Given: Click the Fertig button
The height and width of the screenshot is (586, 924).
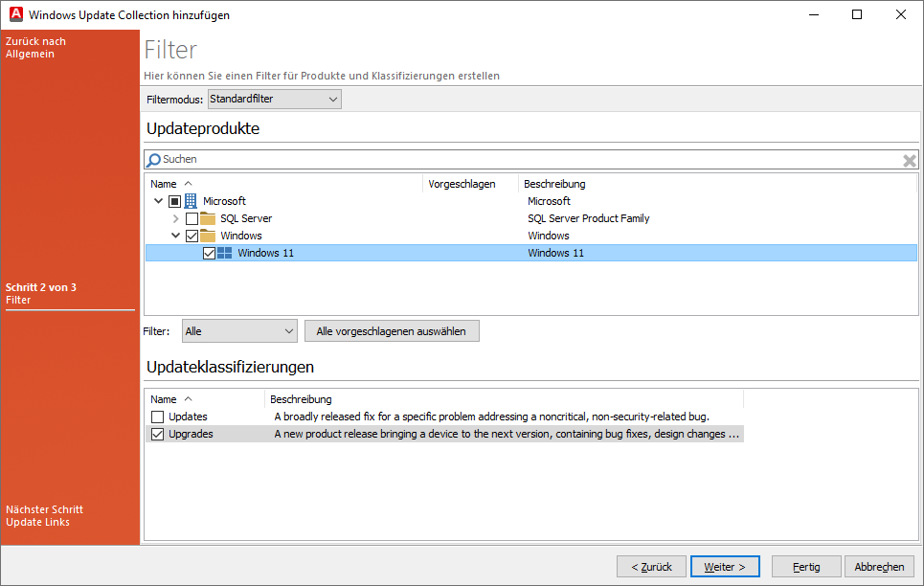Looking at the screenshot, I should coord(806,567).
